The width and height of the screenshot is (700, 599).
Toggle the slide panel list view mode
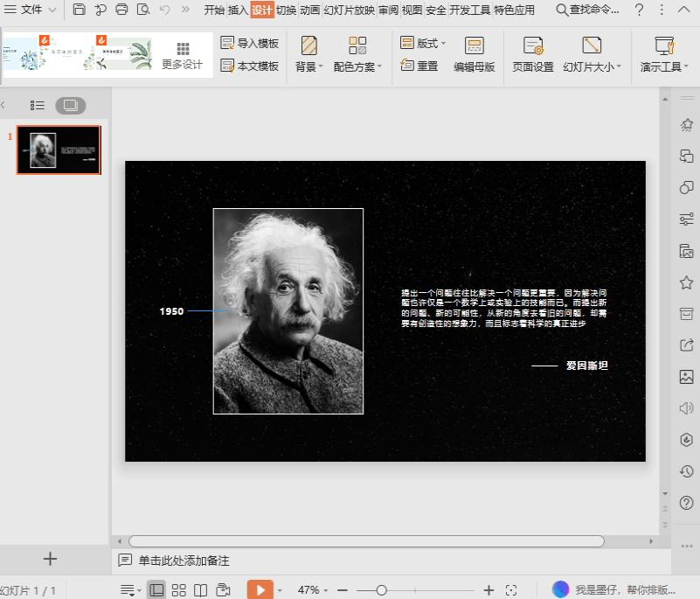point(36,105)
